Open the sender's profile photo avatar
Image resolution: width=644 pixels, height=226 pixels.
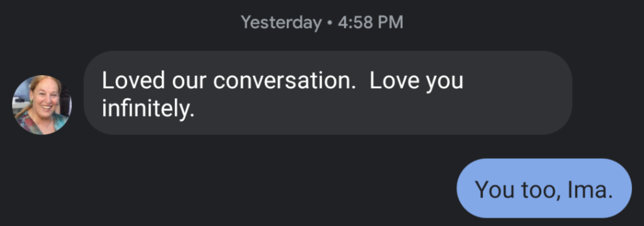tap(42, 105)
